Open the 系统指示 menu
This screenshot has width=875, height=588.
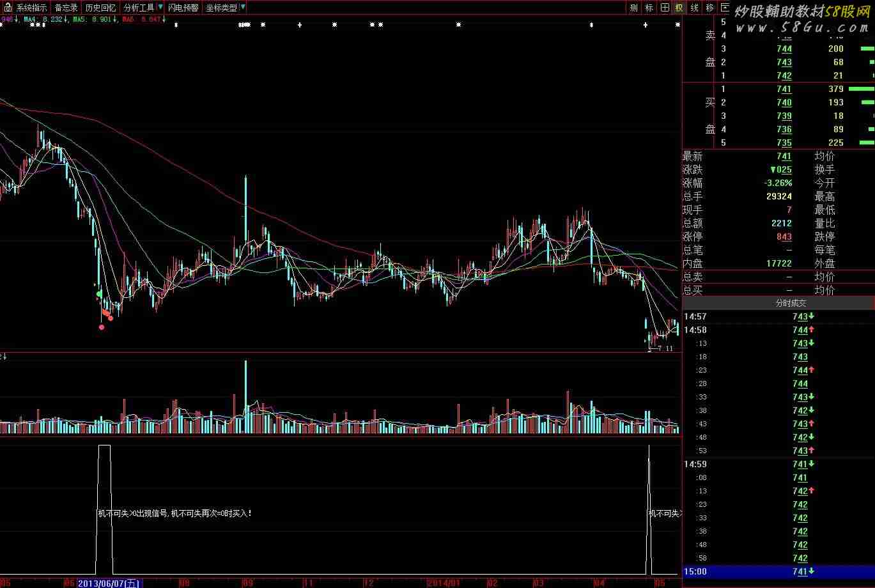pos(31,8)
